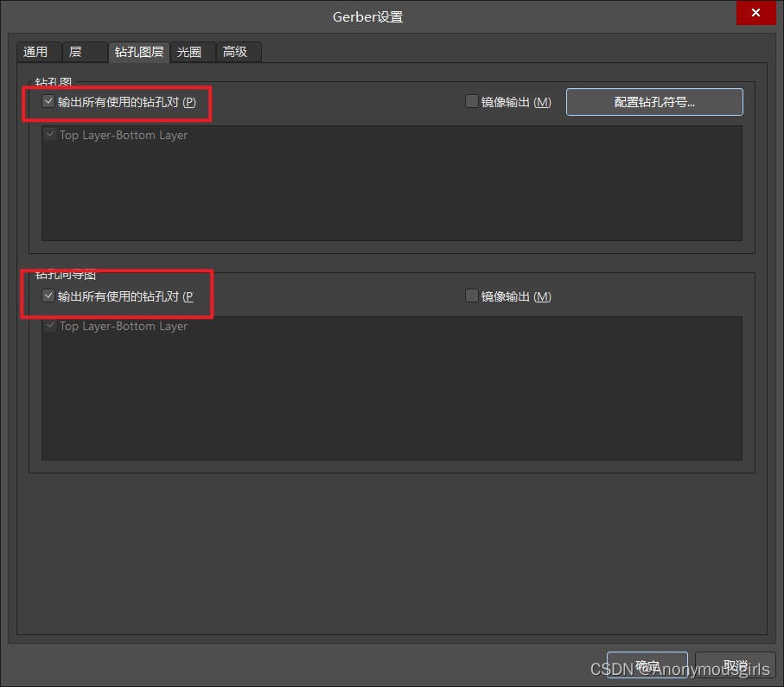This screenshot has width=784, height=687.
Task: Enable 镜像输出 in the 钻孔图 section
Action: 472,102
